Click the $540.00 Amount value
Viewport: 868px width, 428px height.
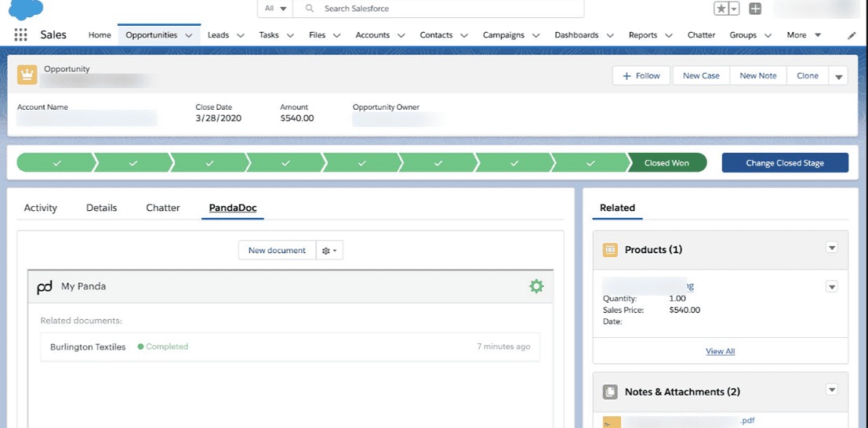pos(297,118)
